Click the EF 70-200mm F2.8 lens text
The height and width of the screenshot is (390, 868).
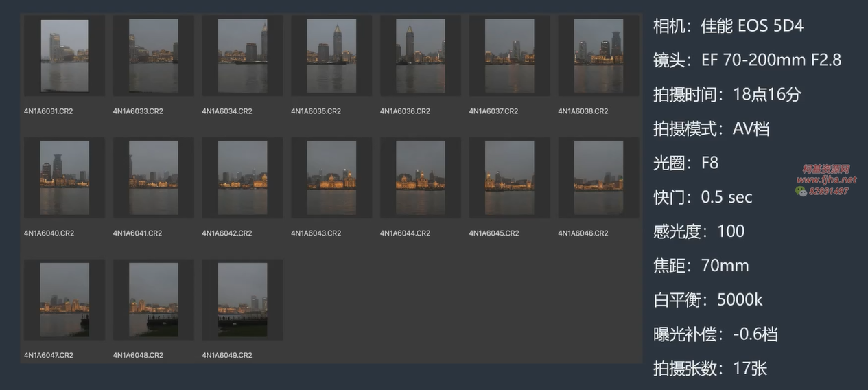pos(771,60)
